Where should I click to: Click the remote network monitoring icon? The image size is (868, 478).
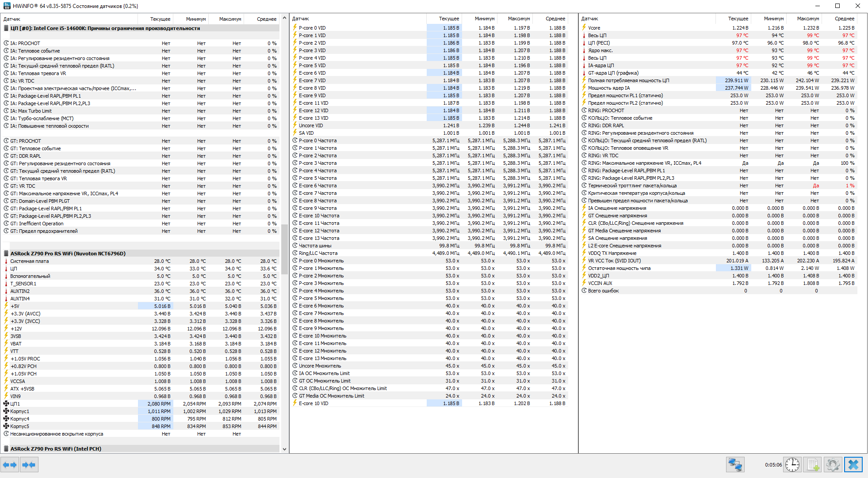point(735,465)
